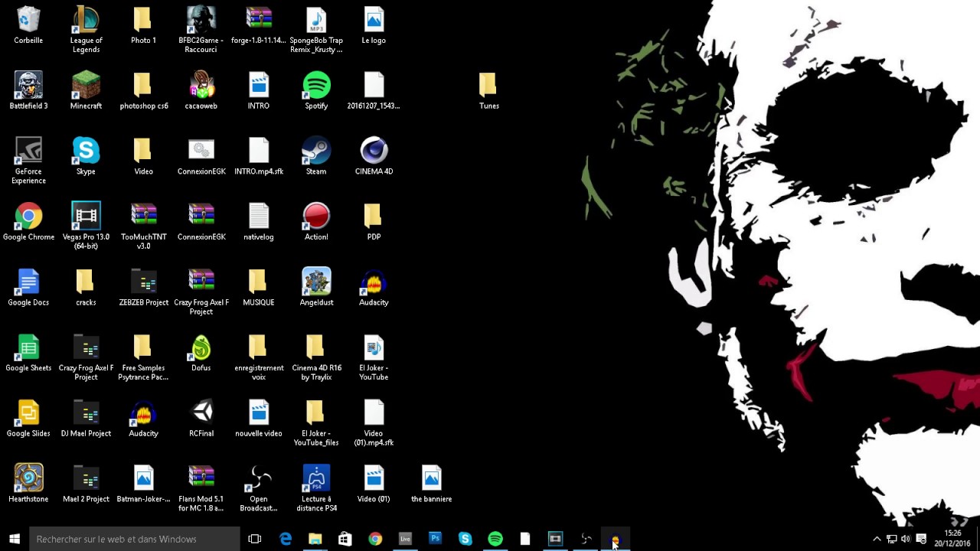Launch Skype from the desktop shortcut
The image size is (980, 551).
tap(86, 156)
